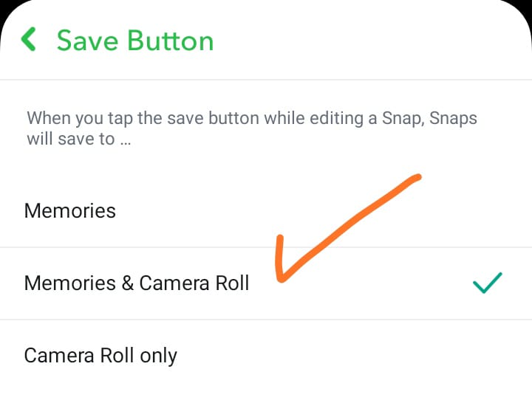Click the upper tip of the orange checkmark

pyautogui.click(x=417, y=178)
